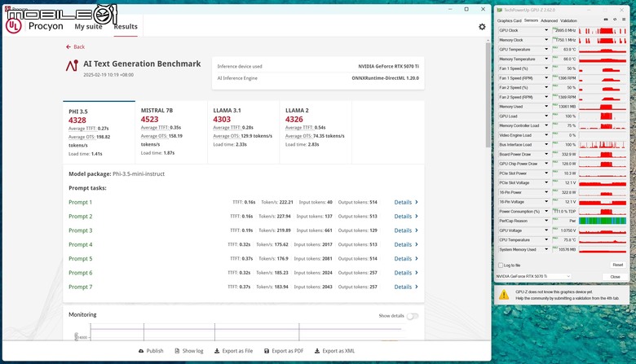Switch to the My suite tab

point(88,27)
